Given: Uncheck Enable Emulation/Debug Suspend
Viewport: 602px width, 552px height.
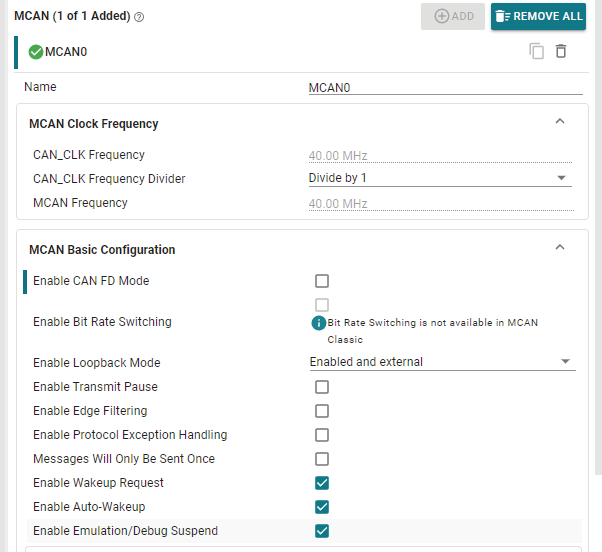Looking at the screenshot, I should tap(322, 531).
